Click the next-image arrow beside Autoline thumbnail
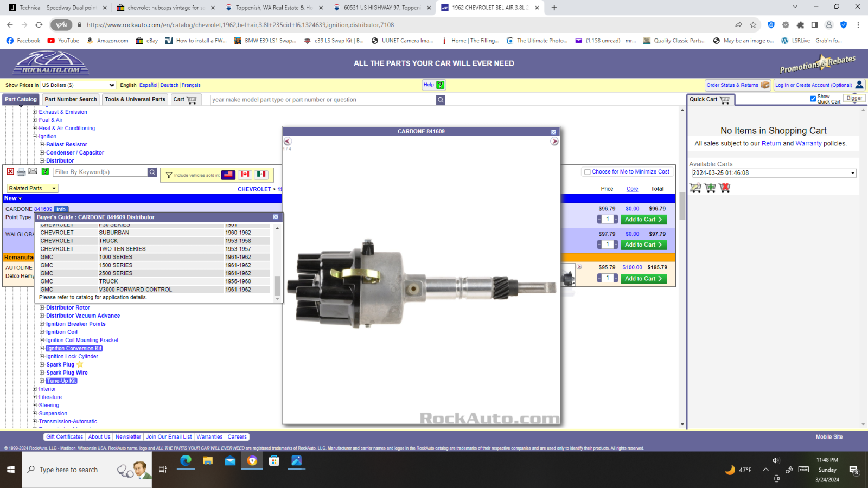The width and height of the screenshot is (868, 488). point(579,267)
